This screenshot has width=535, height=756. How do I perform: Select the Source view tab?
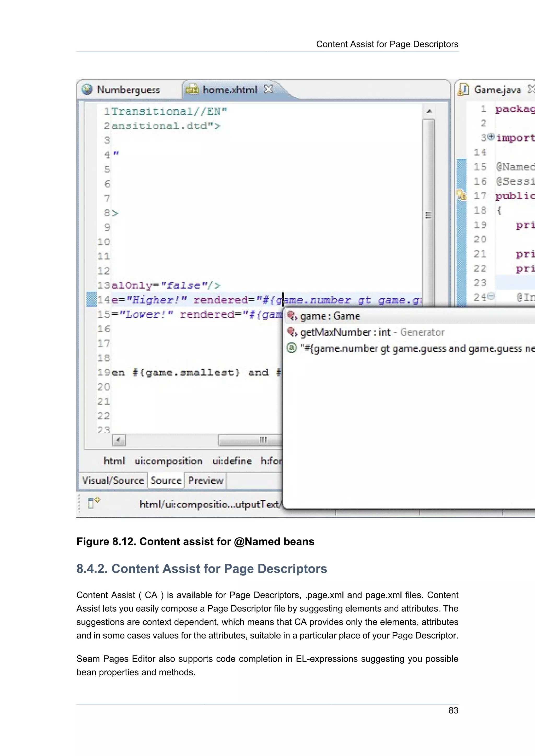click(x=166, y=480)
